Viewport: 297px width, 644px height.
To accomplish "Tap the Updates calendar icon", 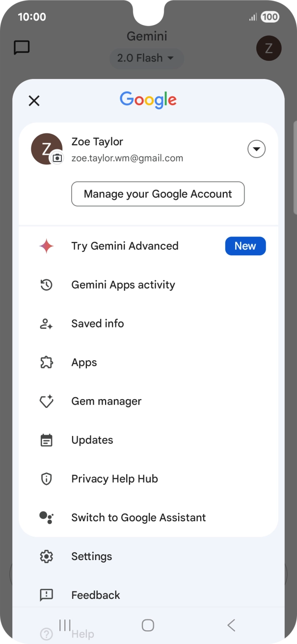I will point(46,440).
